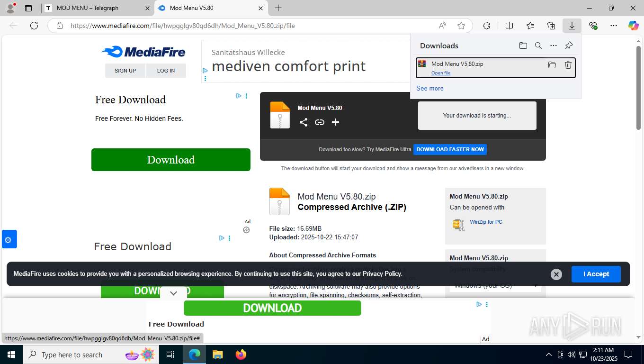The height and width of the screenshot is (364, 644).
Task: Click the plus icon to save file
Action: coord(336,122)
